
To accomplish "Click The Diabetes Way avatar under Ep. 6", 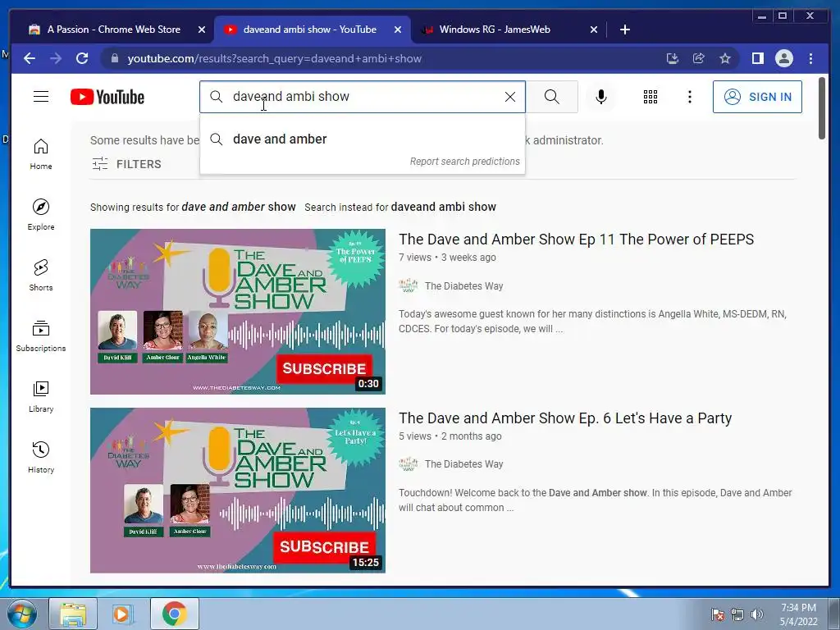I will point(409,464).
